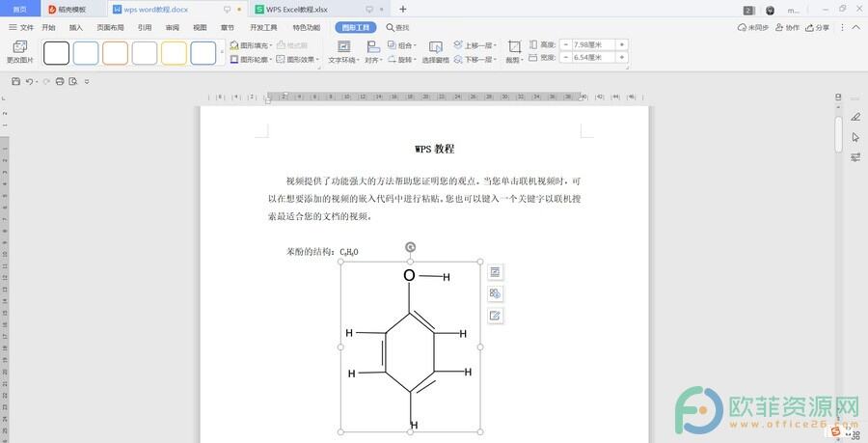Open 图形轮廓 shape outline tool
This screenshot has width=868, height=443.
coord(252,59)
